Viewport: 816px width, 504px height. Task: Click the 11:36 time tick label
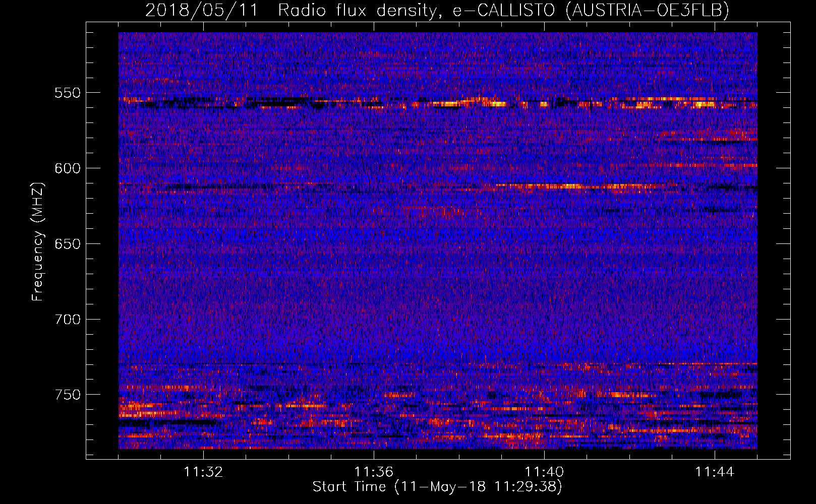[374, 472]
